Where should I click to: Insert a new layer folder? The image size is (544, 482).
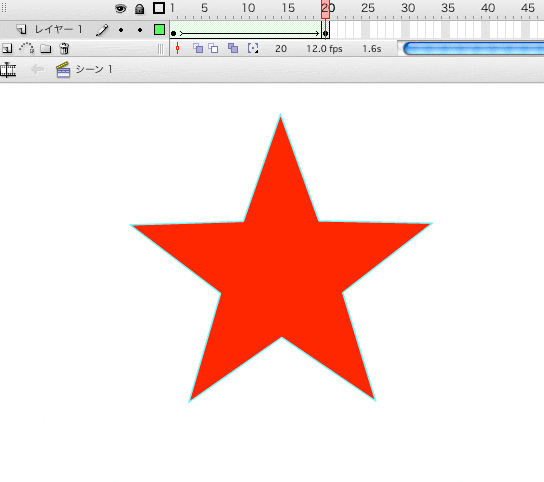45,49
